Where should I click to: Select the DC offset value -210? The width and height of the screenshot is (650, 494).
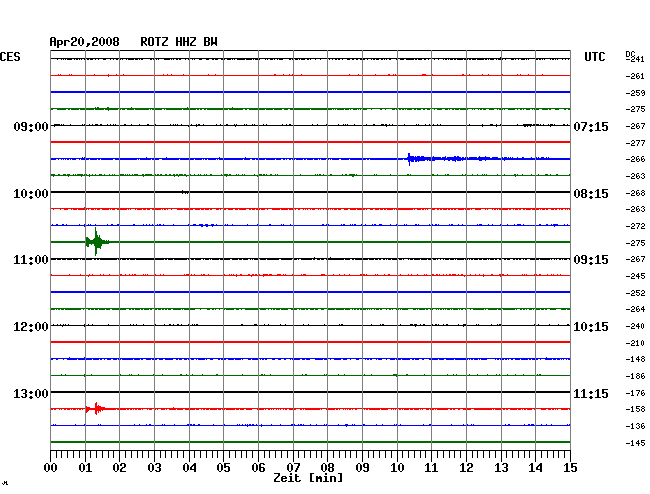635,343
